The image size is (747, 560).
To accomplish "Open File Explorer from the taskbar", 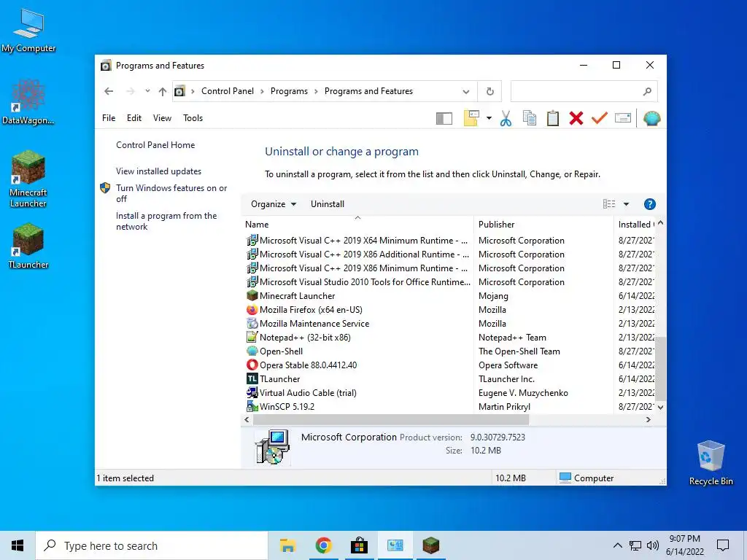I will (287, 545).
